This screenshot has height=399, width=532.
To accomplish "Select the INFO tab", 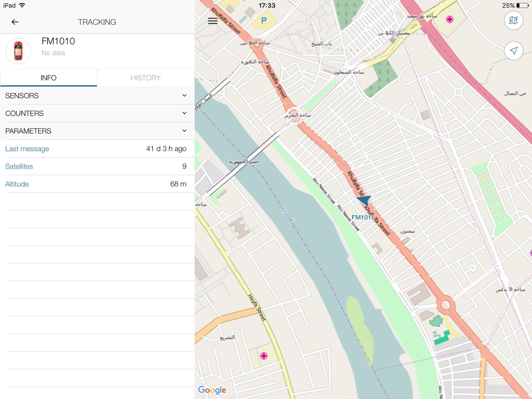I will click(49, 78).
